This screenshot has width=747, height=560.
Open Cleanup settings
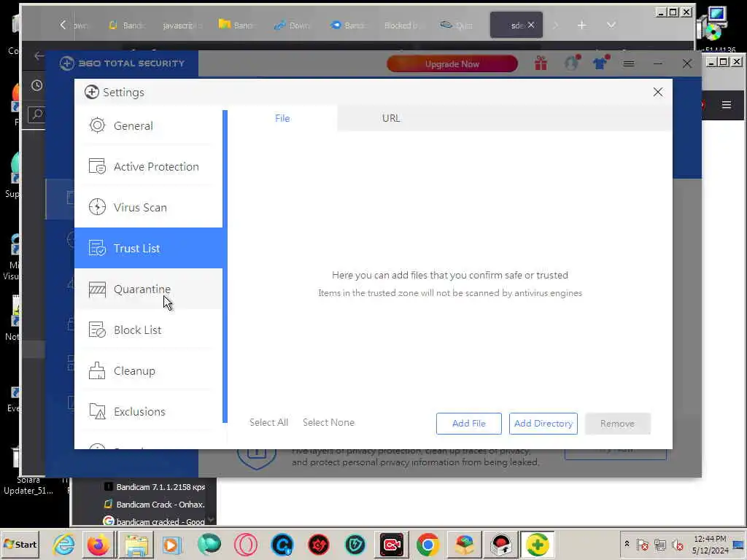click(x=148, y=371)
